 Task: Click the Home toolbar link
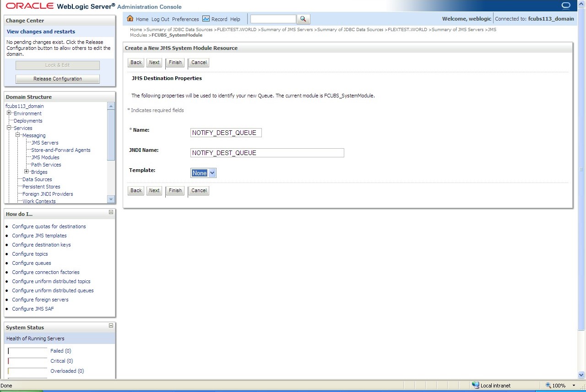click(142, 19)
